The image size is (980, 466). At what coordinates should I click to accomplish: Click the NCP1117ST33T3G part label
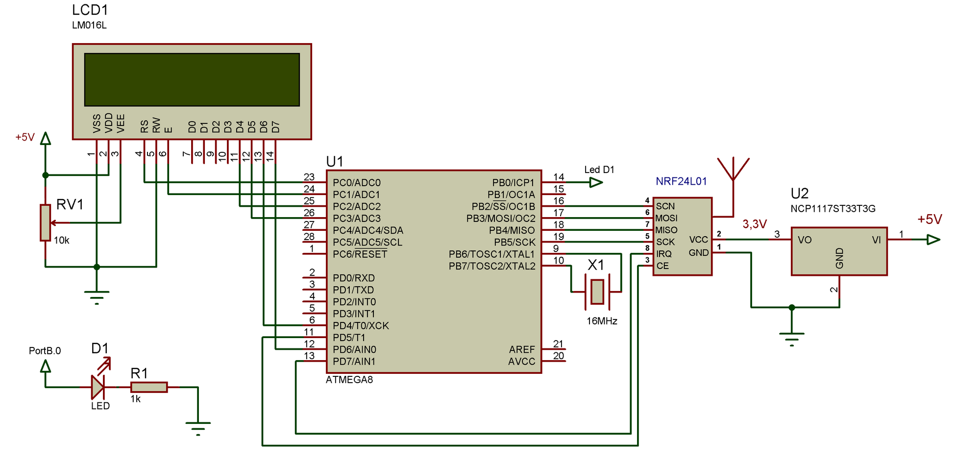click(x=833, y=209)
